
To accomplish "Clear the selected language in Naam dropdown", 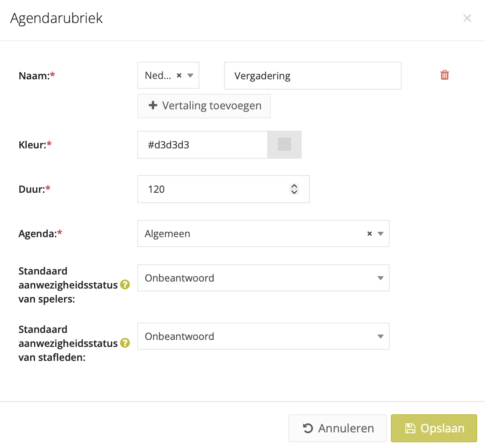I will [x=179, y=76].
